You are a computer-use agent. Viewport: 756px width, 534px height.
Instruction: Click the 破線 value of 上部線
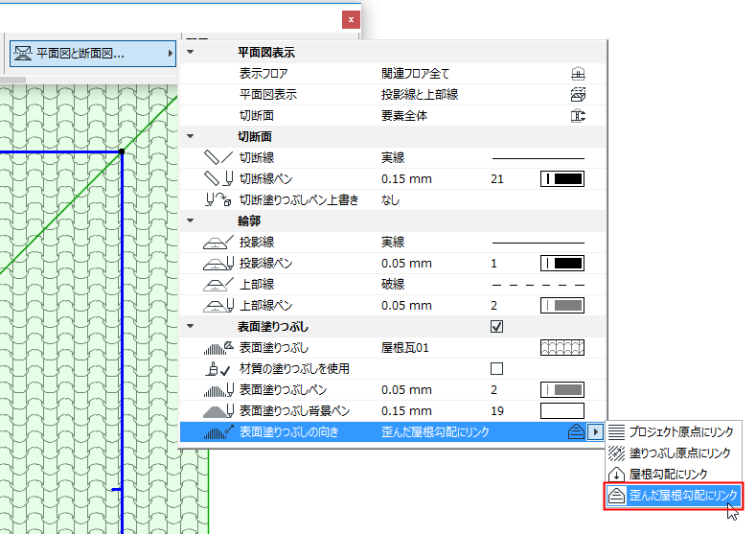(393, 284)
